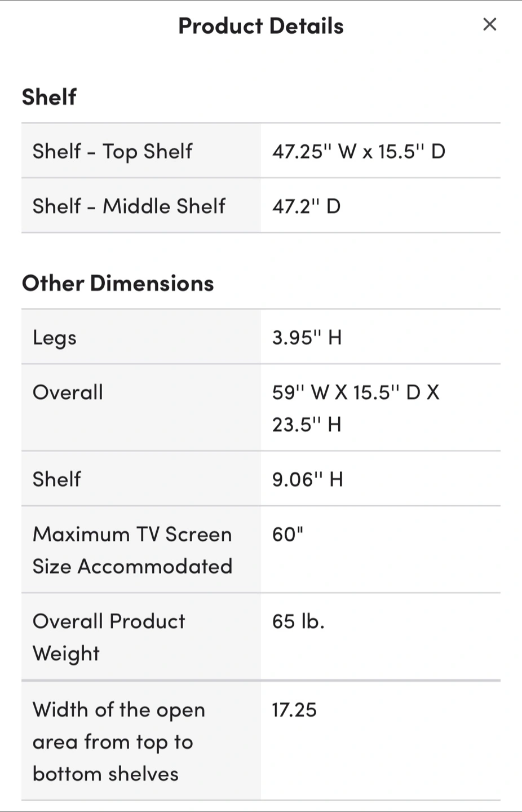Screen dimensions: 522x812
Task: Select the Maximum TV Screen Size Accommodated label
Action: pyautogui.click(x=132, y=550)
